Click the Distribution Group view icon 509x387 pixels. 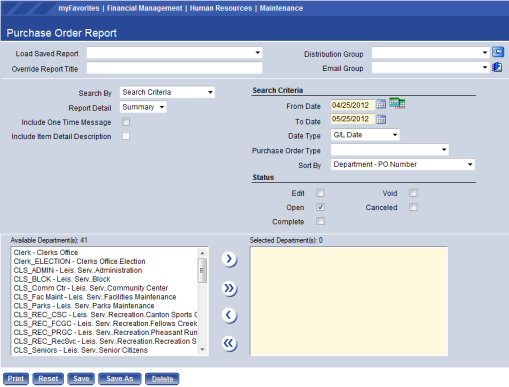pyautogui.click(x=498, y=52)
